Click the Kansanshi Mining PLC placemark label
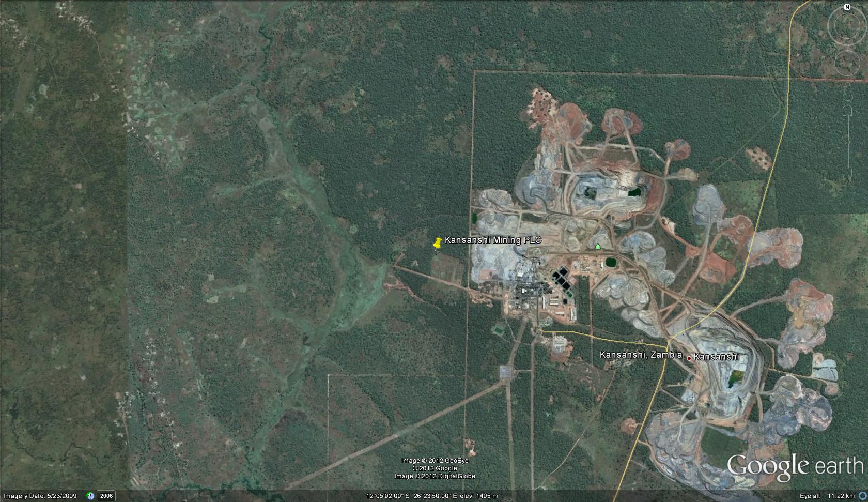The width and height of the screenshot is (868, 502). coord(493,240)
